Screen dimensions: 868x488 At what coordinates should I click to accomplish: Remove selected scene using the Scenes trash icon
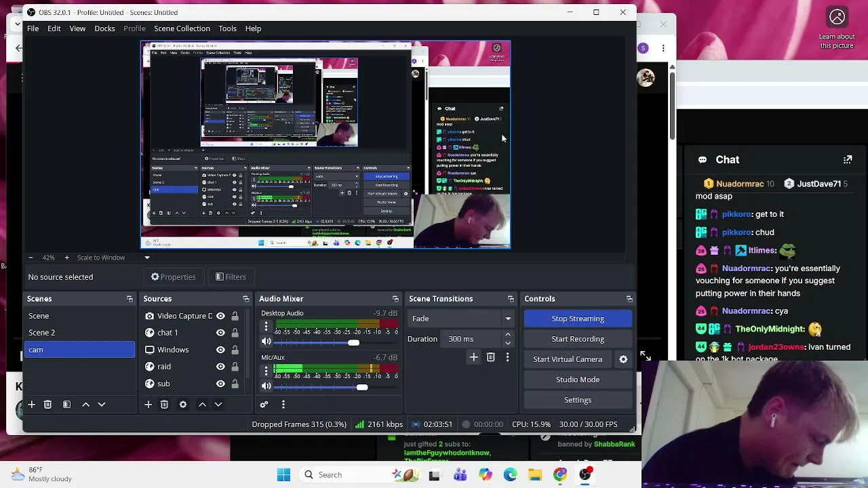click(x=47, y=405)
